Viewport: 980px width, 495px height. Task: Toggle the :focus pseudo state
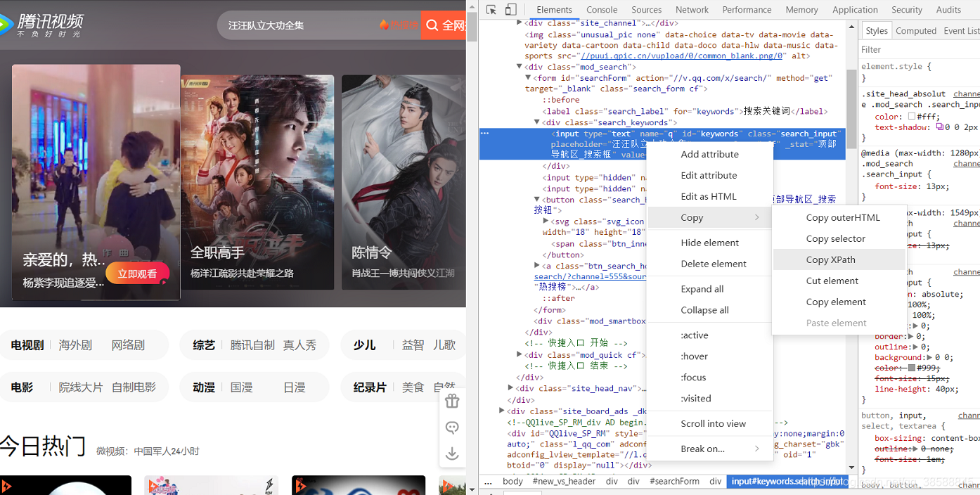tap(709, 378)
